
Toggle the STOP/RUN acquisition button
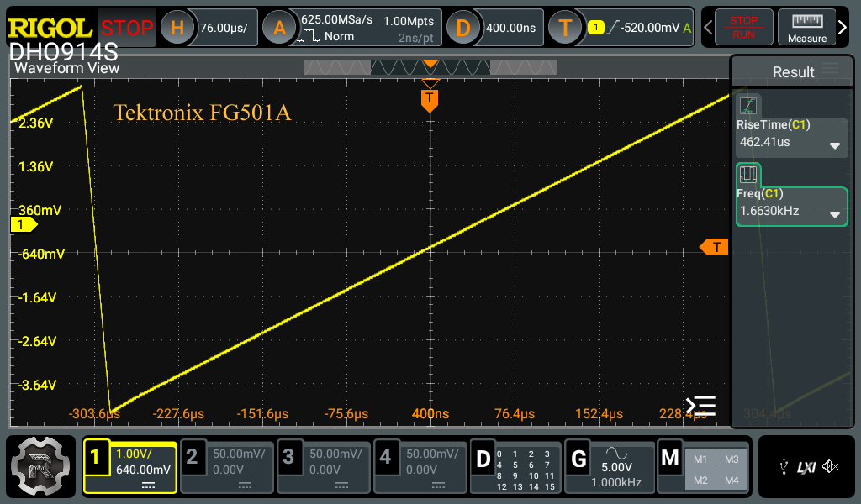coord(743,28)
